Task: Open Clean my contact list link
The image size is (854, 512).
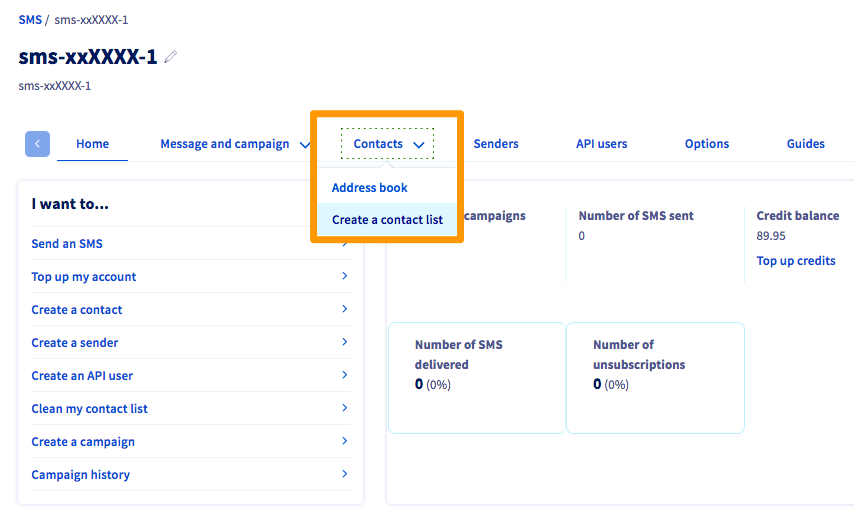Action: pyautogui.click(x=89, y=409)
